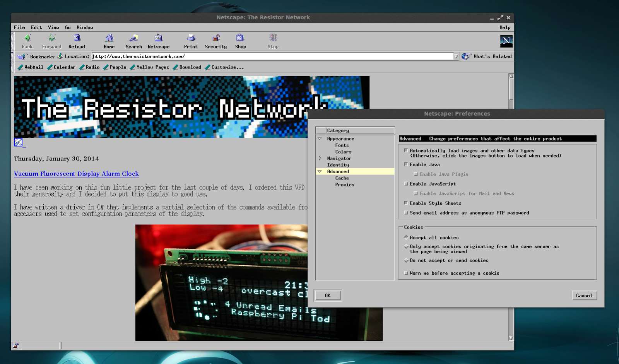Open Yellow Pages from the personal toolbar

coord(149,67)
